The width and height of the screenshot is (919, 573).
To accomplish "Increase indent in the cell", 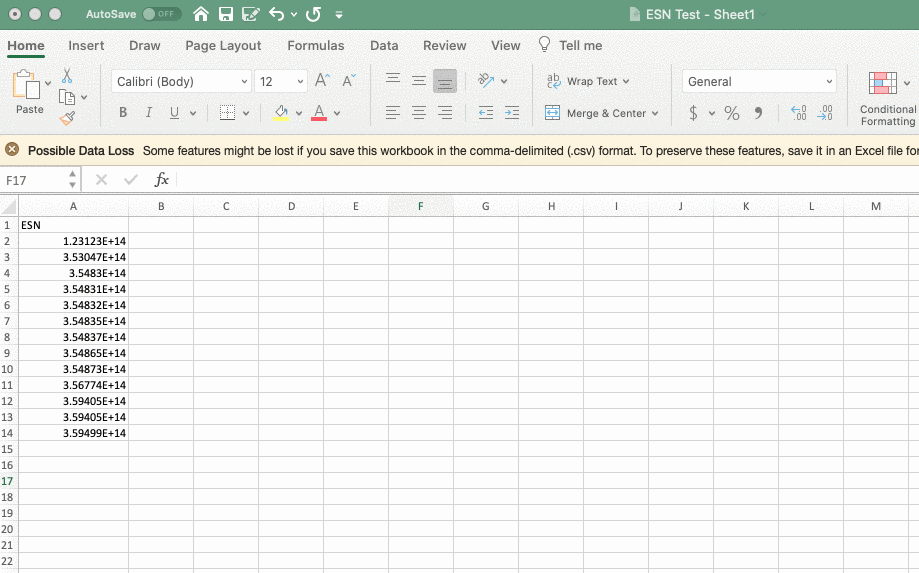I will (512, 112).
